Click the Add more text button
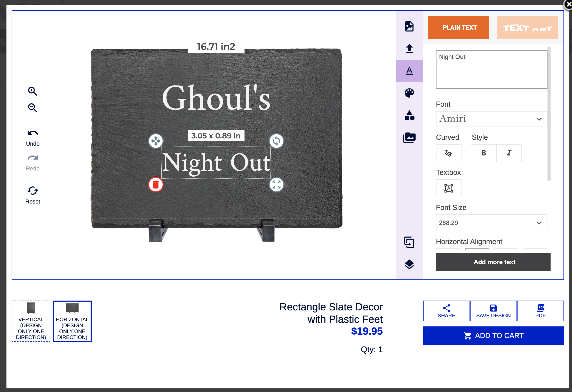The image size is (572, 392). (x=493, y=262)
